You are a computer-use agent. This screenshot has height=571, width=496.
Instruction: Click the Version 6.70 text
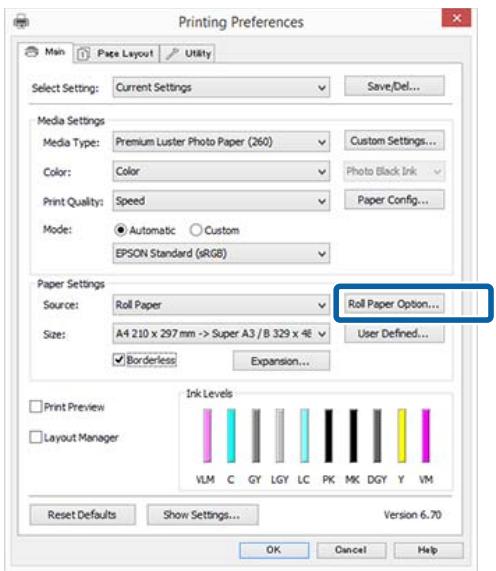pos(413,515)
